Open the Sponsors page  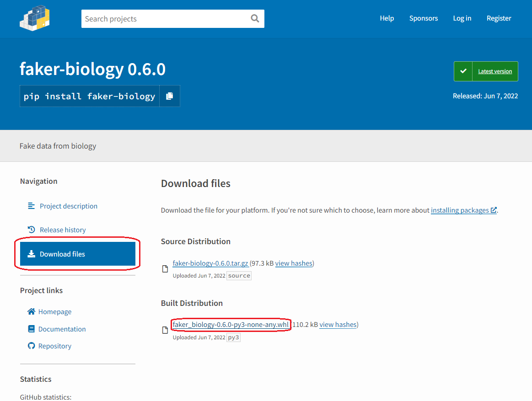click(x=423, y=18)
